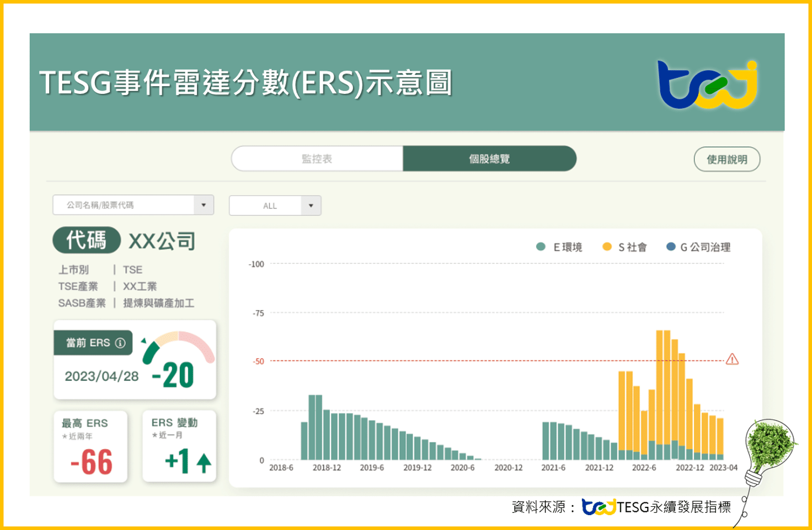Click the info icon beside 當前 ERS

(x=120, y=343)
